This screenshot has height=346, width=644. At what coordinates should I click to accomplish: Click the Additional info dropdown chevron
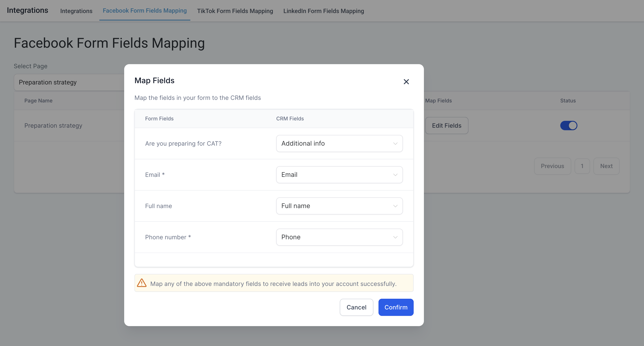[395, 143]
